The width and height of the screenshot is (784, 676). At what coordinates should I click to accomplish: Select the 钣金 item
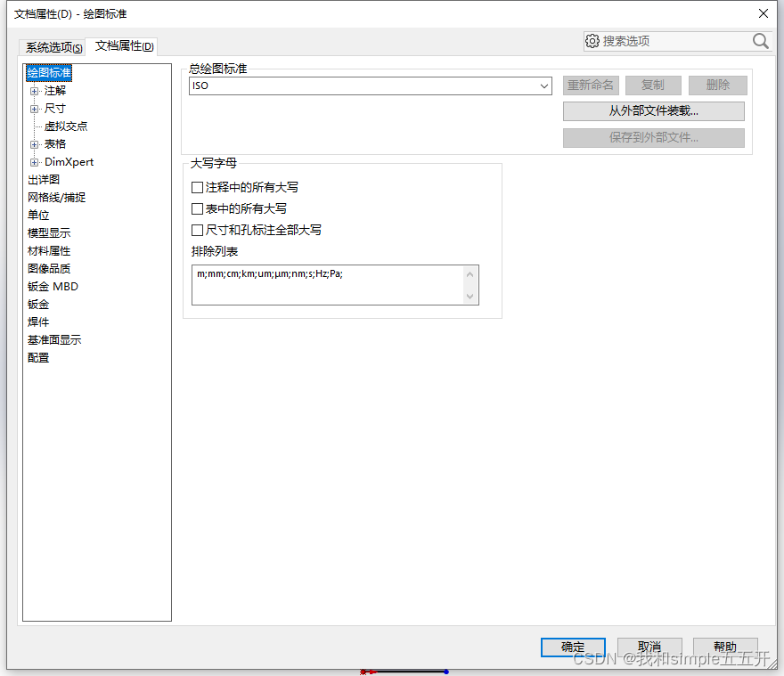pyautogui.click(x=38, y=305)
